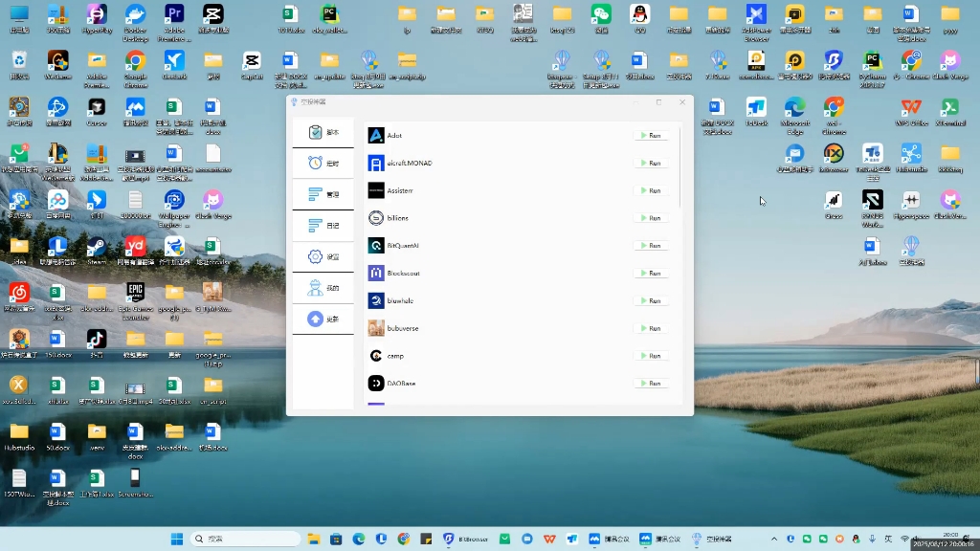Click the BitQuantAI logo icon

[x=375, y=246]
